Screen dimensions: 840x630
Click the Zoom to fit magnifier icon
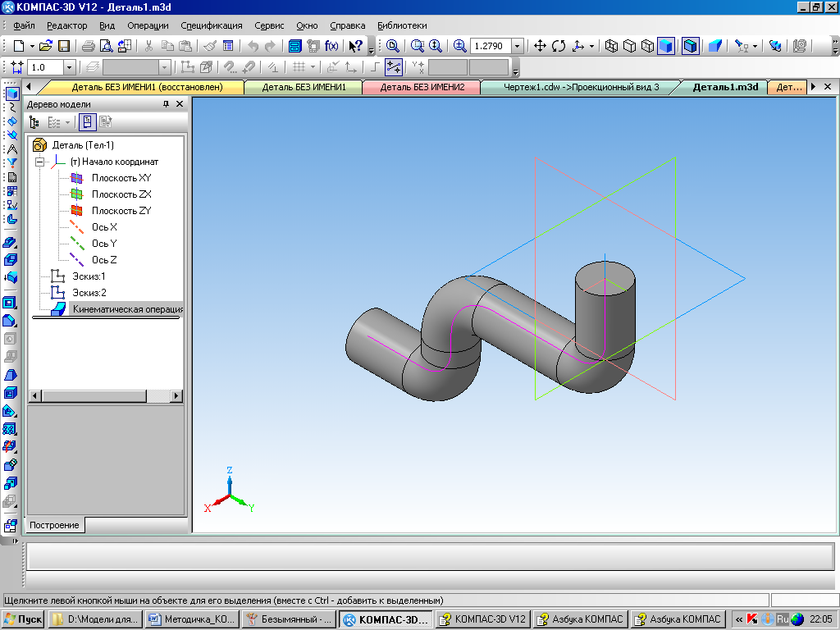(x=393, y=46)
